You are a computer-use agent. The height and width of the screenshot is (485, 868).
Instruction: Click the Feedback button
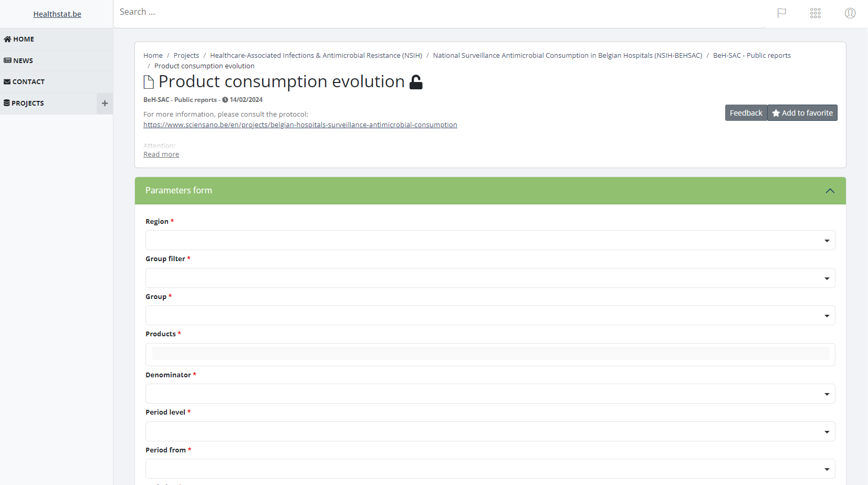(x=746, y=113)
